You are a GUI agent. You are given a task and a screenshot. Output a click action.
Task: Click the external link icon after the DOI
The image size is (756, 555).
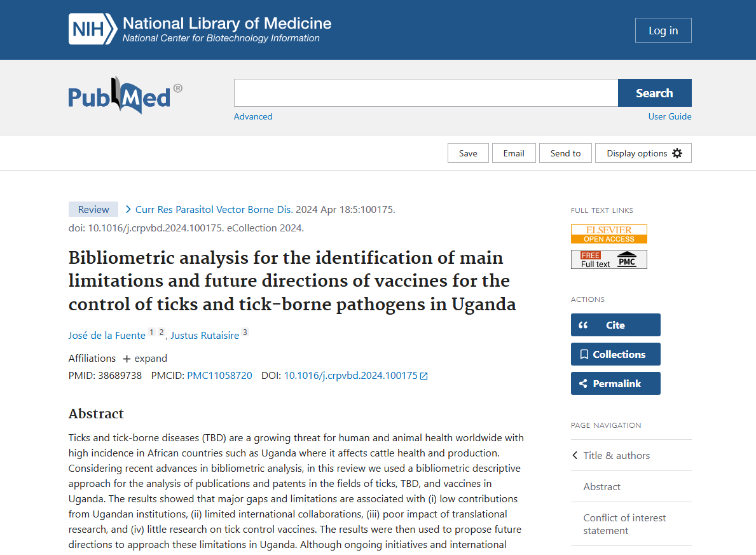pyautogui.click(x=424, y=376)
